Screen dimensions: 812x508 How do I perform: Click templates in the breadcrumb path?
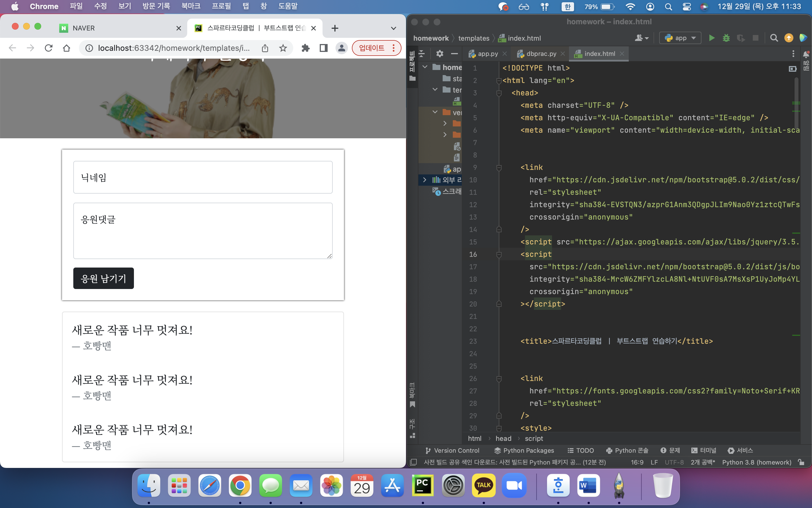473,38
